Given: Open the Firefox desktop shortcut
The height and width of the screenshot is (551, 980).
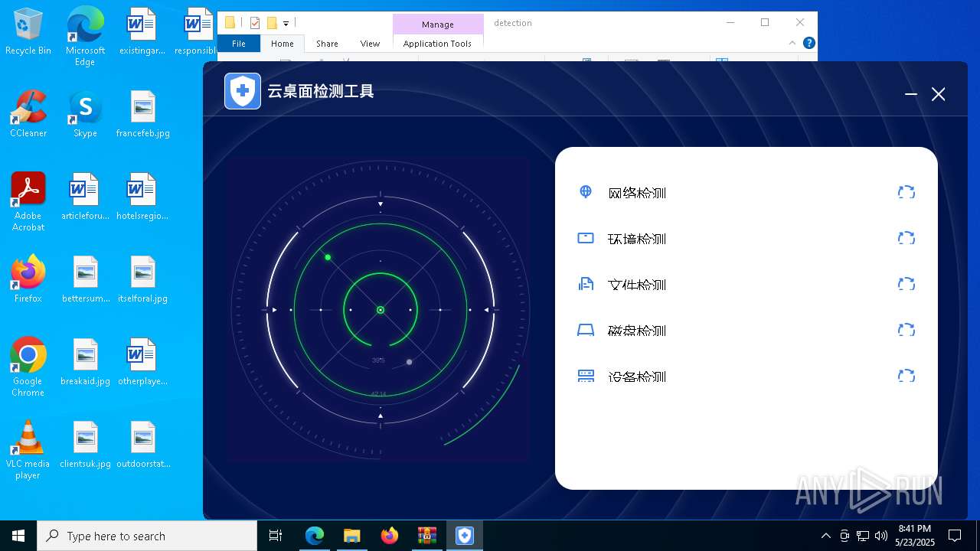Looking at the screenshot, I should coord(28,279).
